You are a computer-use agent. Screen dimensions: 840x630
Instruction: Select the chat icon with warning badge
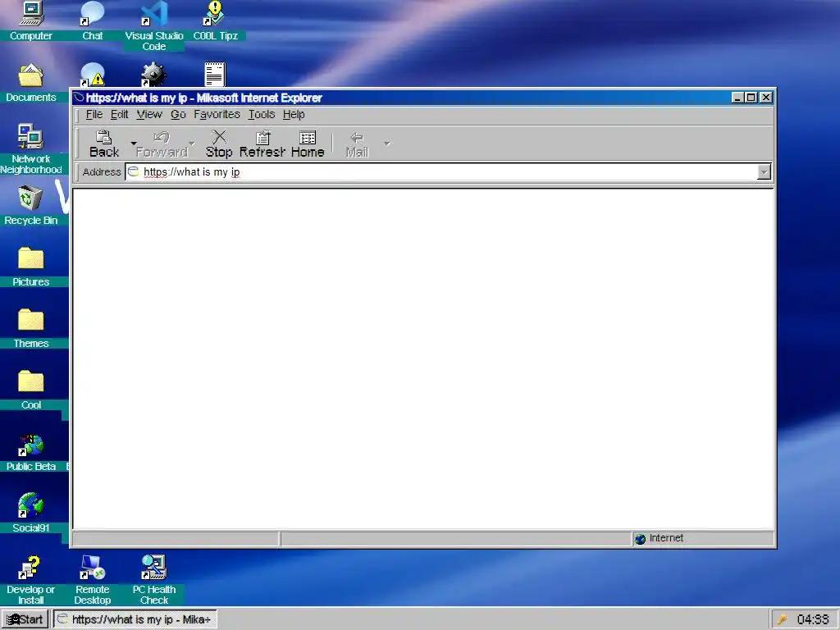pos(92,75)
